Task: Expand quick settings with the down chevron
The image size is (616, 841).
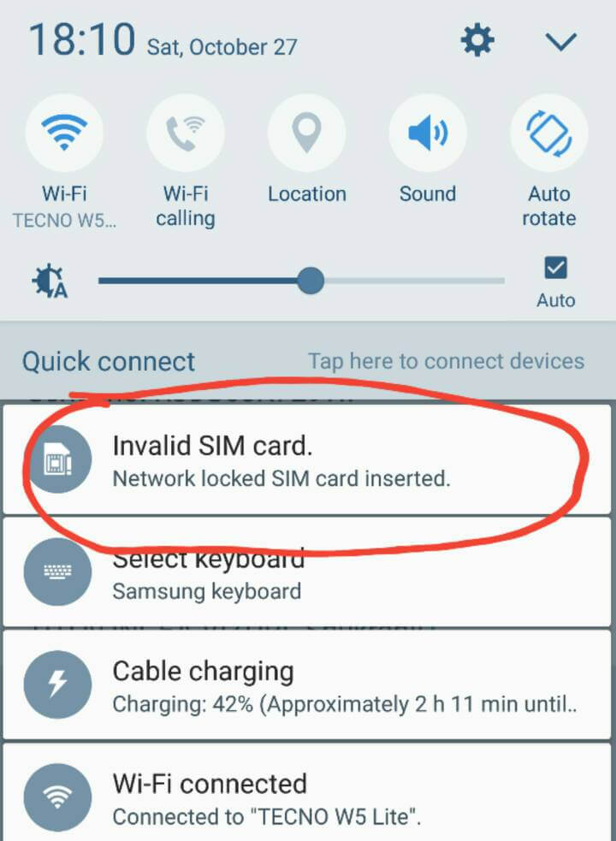Action: (560, 42)
